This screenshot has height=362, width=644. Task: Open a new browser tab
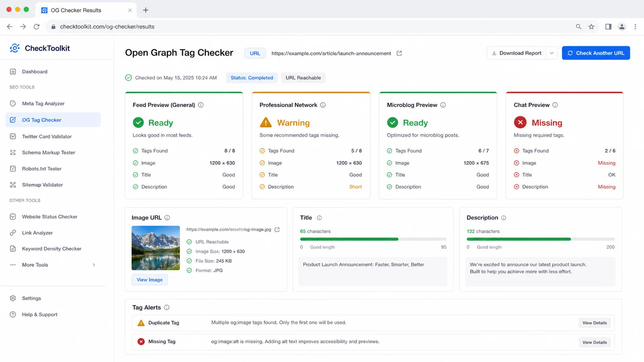146,10
